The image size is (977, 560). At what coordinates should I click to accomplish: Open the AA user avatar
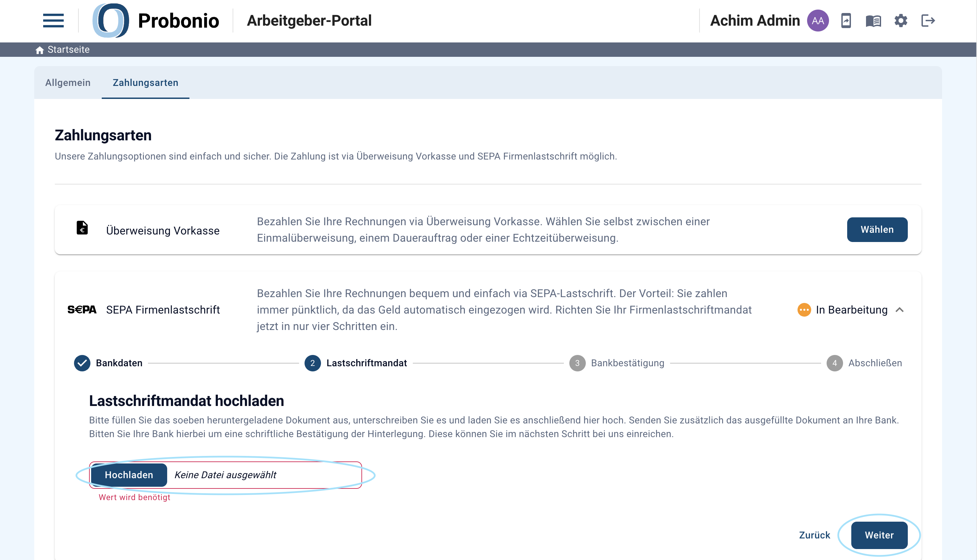click(818, 21)
